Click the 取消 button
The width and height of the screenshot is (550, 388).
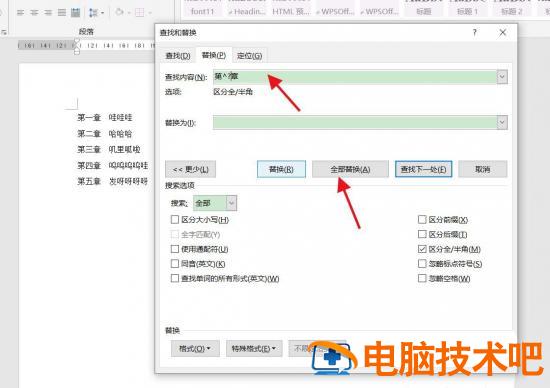point(483,169)
